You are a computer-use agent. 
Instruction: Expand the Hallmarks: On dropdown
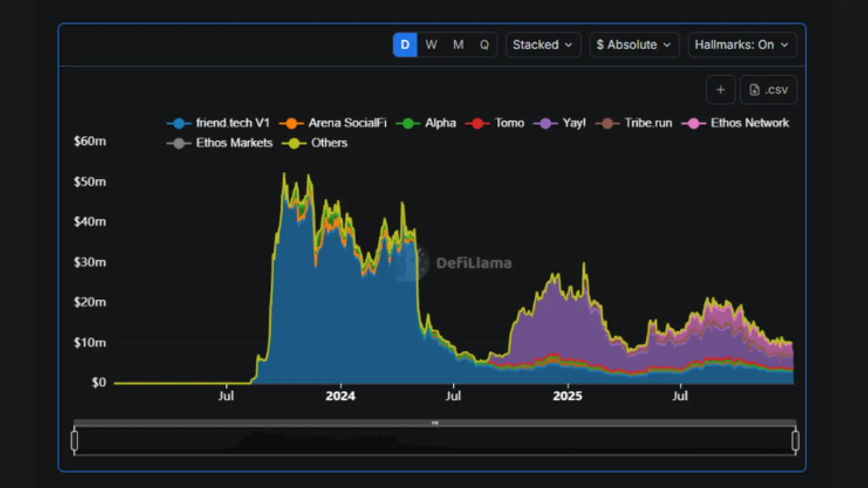[742, 44]
